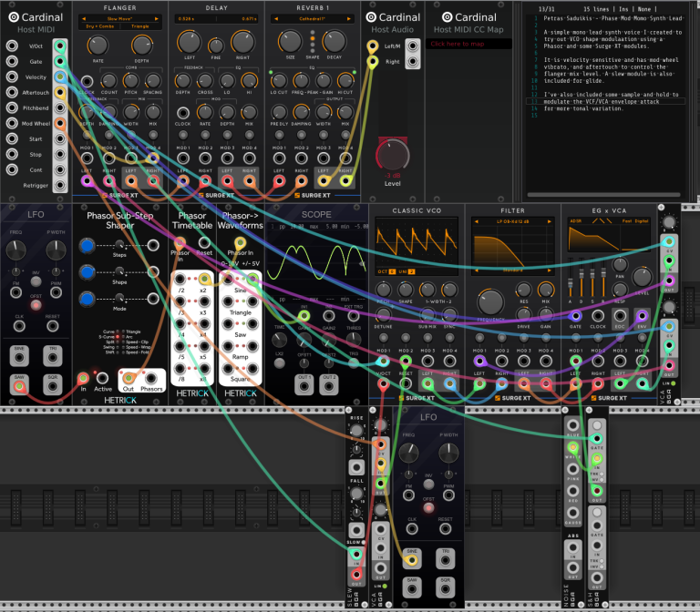Click the Classic VCO RESET input jack
This screenshot has height=612, width=700.
click(406, 383)
